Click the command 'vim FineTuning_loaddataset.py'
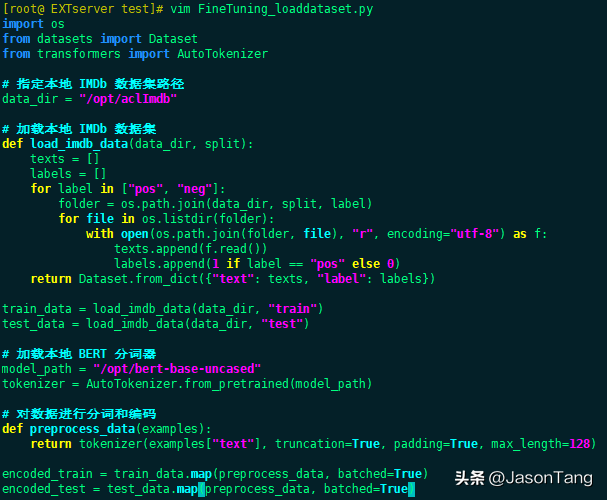 pyautogui.click(x=272, y=9)
